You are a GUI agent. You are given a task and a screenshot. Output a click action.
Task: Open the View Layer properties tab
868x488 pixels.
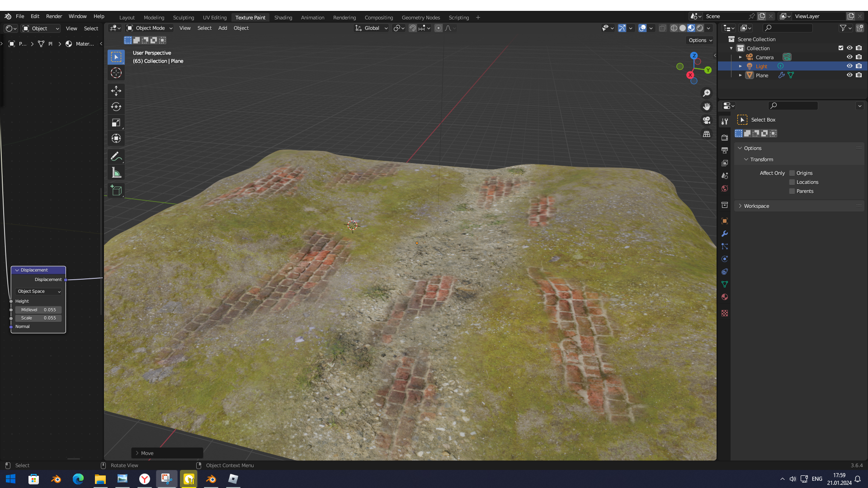725,163
